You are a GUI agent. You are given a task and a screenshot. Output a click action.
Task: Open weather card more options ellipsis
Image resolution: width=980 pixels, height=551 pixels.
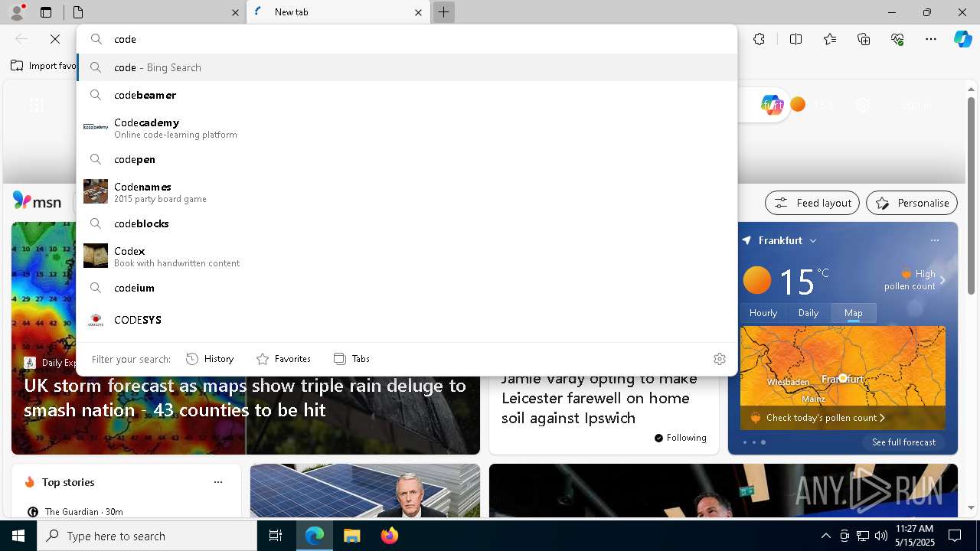[934, 240]
